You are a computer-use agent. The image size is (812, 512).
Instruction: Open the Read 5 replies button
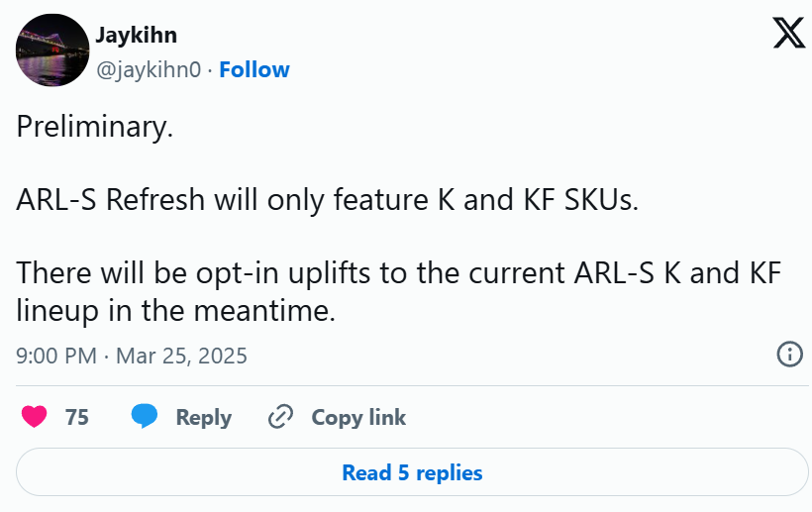[412, 472]
